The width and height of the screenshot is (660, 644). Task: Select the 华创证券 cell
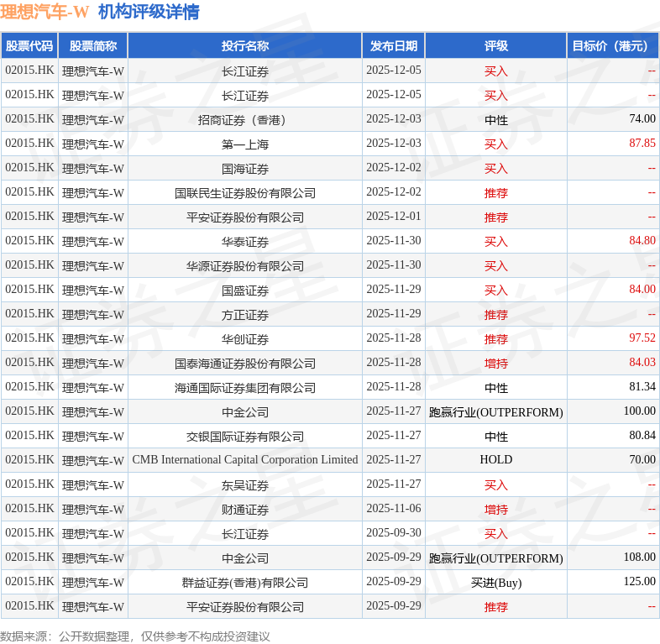[x=245, y=339]
